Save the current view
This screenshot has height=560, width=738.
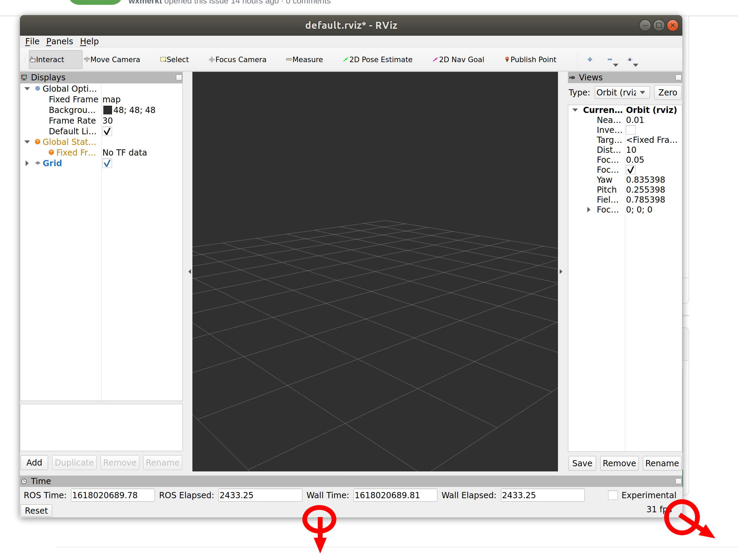coord(582,463)
